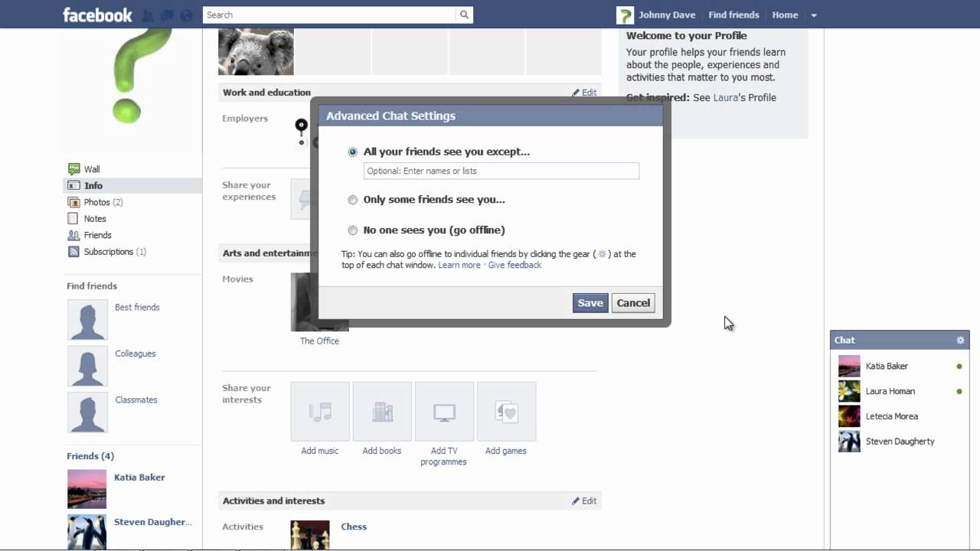Open Katia Baker in friends list
Screen dimensions: 980x551
click(x=139, y=477)
